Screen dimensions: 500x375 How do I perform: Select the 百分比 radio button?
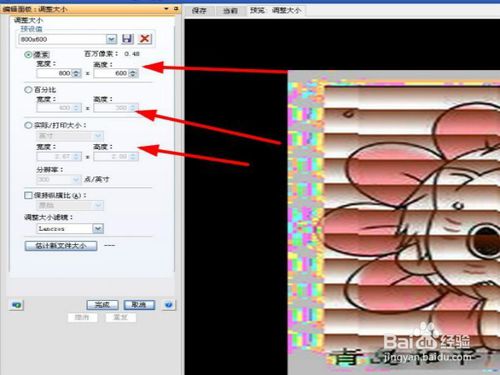click(x=28, y=90)
